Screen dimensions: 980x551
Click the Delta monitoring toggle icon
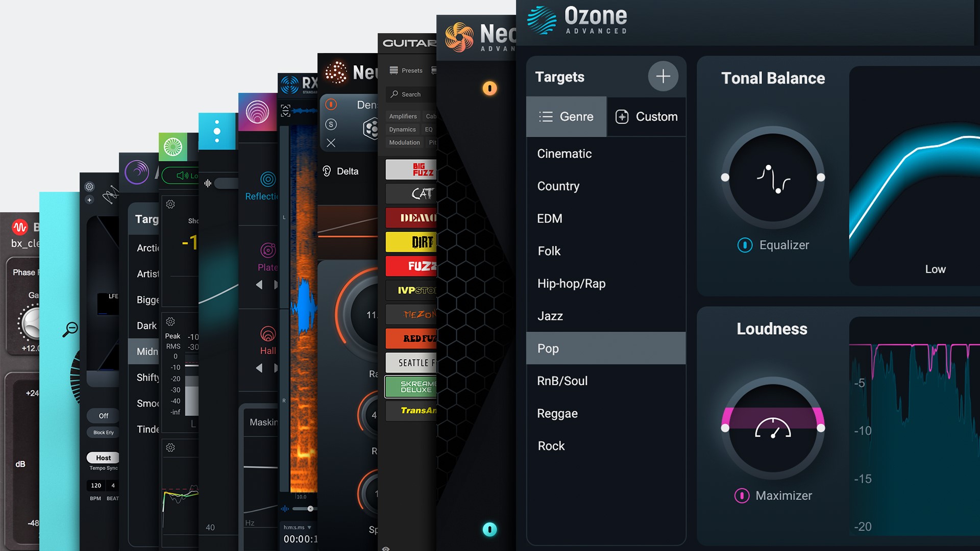[325, 171]
